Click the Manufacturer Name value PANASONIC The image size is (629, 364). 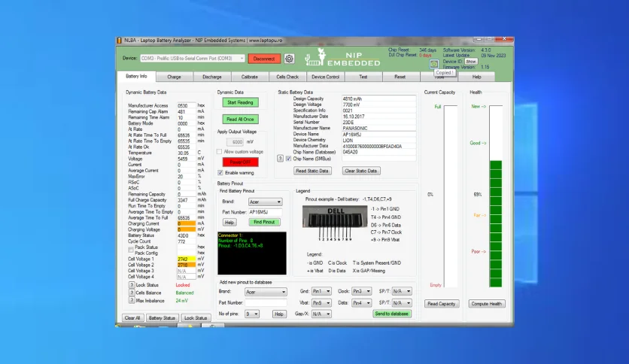[378, 129]
